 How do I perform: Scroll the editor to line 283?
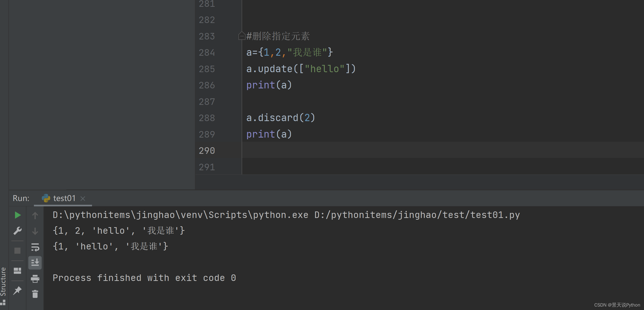(206, 36)
